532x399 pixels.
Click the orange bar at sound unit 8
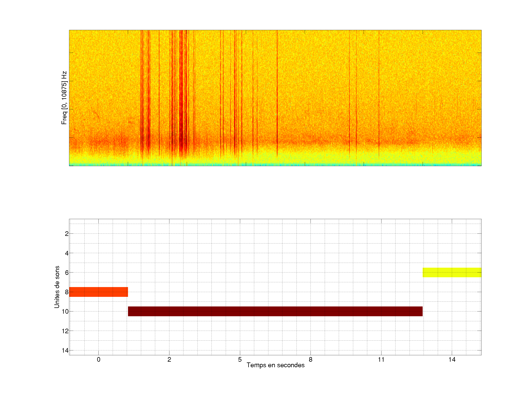98,292
